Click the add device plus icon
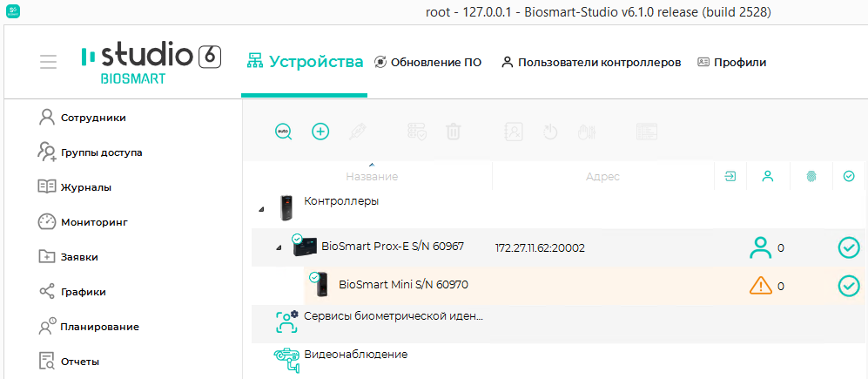Screen dimensions: 868x379 (x=320, y=132)
